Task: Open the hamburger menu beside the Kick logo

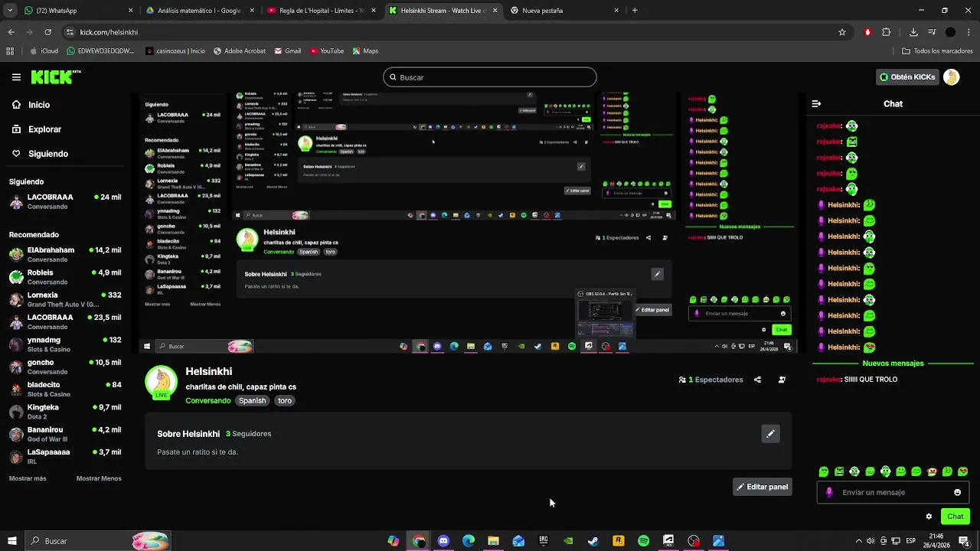Action: coord(16,77)
